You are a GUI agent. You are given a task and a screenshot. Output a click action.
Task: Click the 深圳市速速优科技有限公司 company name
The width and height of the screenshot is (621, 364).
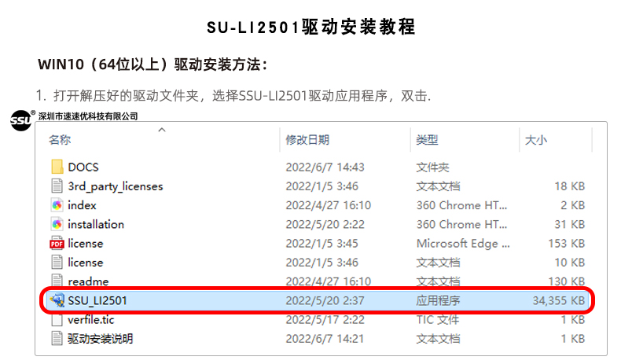pyautogui.click(x=88, y=116)
